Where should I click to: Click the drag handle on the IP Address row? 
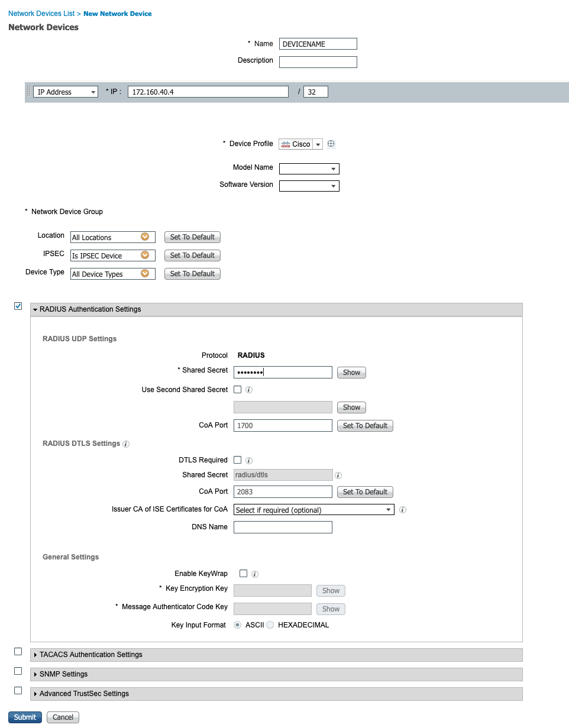click(x=28, y=92)
